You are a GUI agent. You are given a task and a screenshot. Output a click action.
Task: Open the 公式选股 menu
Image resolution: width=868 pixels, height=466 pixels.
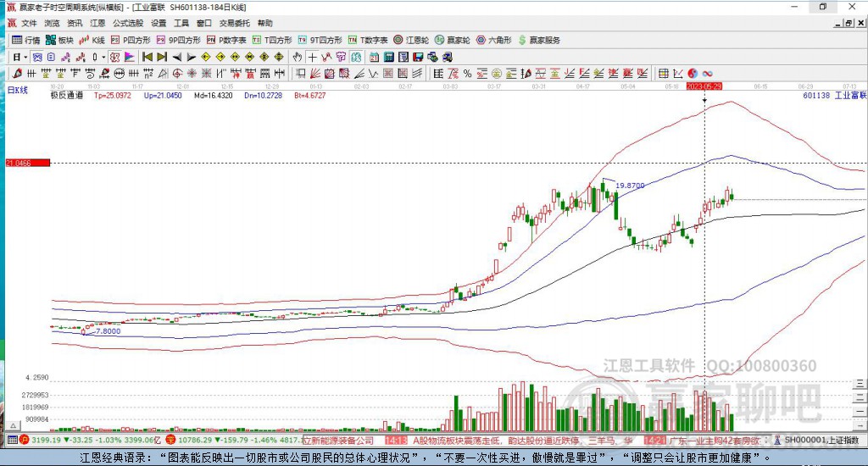tap(128, 23)
